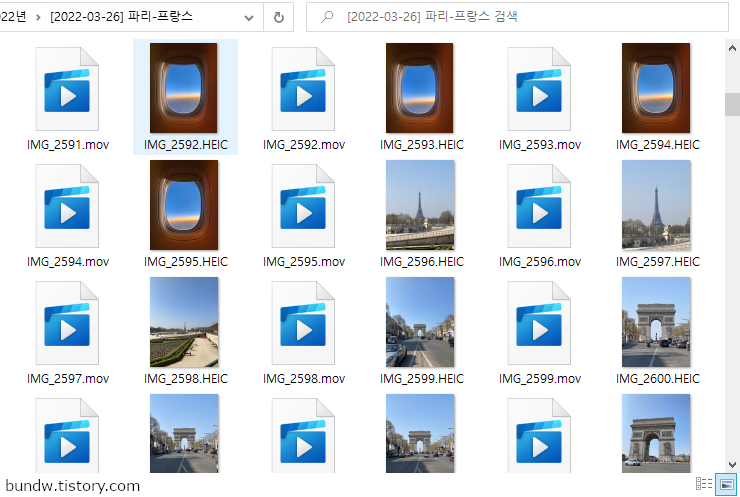Click the file name IMG_2593.HEIC

pos(422,145)
